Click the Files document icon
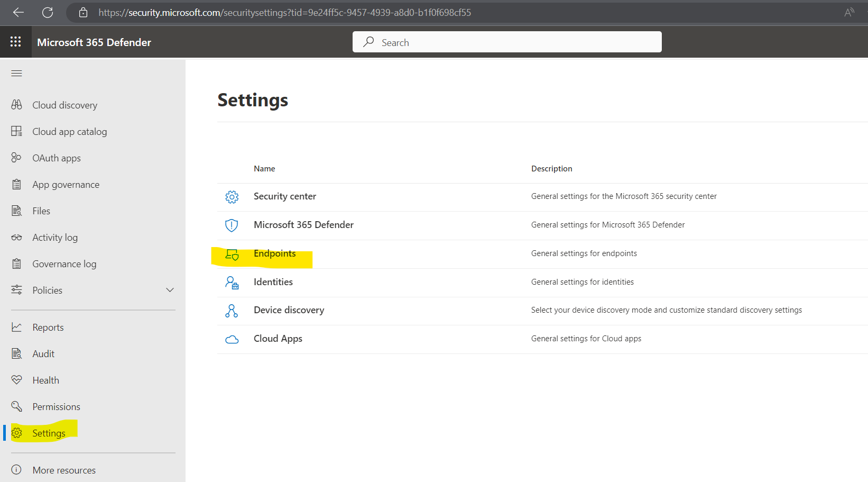The width and height of the screenshot is (868, 482). [17, 211]
